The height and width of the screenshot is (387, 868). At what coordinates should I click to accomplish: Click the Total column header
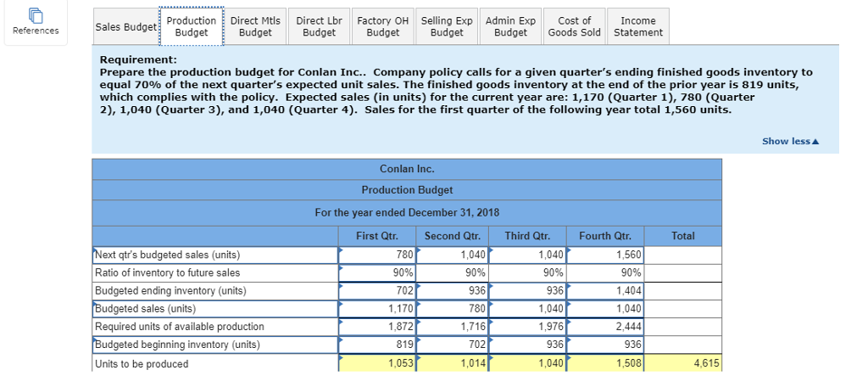tap(682, 236)
